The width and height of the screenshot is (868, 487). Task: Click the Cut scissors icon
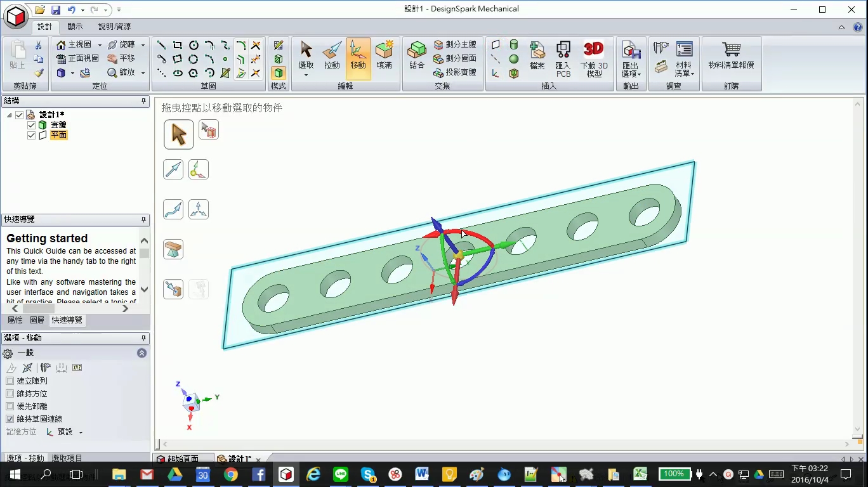click(38, 45)
